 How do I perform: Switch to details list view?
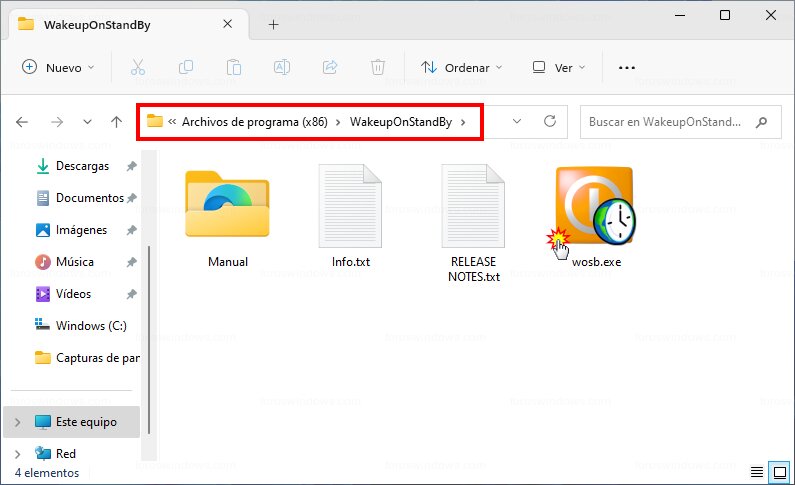[756, 472]
